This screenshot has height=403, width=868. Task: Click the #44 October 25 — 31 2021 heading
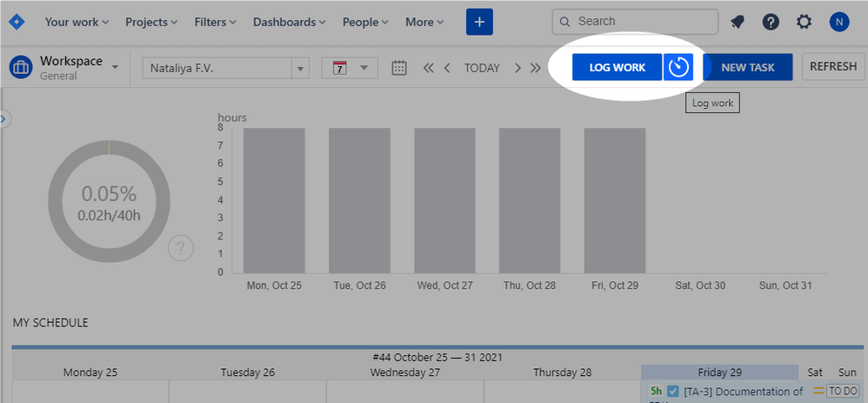pos(437,358)
